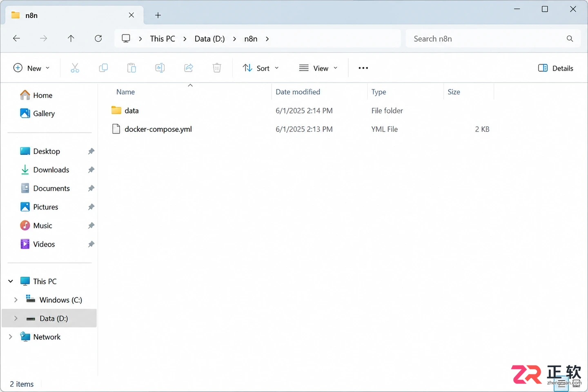This screenshot has width=588, height=392.
Task: Go back with the left arrow
Action: click(x=16, y=38)
